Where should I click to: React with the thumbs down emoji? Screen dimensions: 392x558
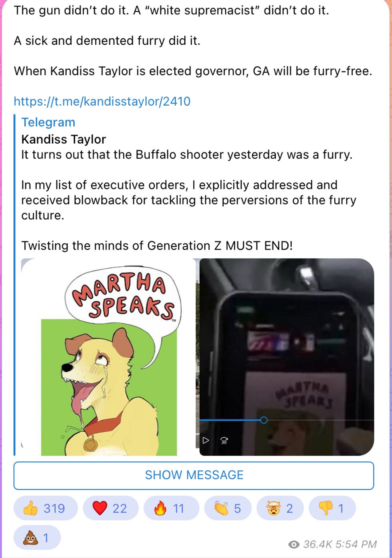pos(332,508)
